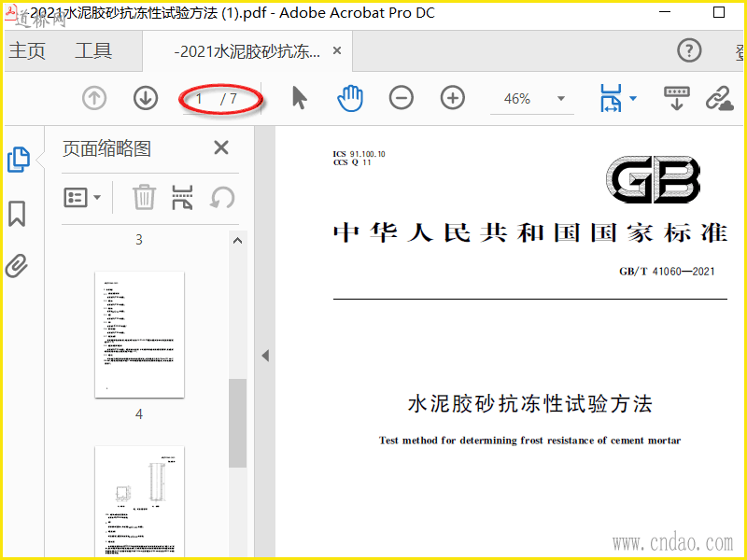Click the thumbnail panel page-break icon
The height and width of the screenshot is (560, 747).
(182, 197)
